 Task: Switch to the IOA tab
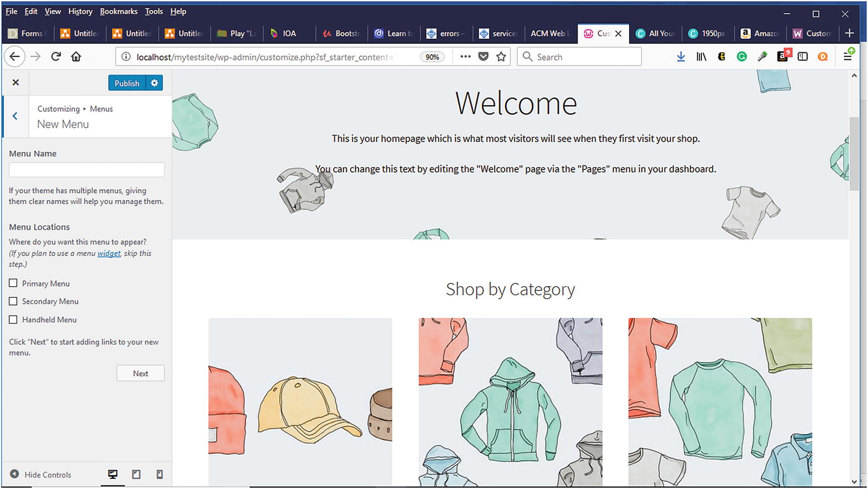(x=289, y=34)
